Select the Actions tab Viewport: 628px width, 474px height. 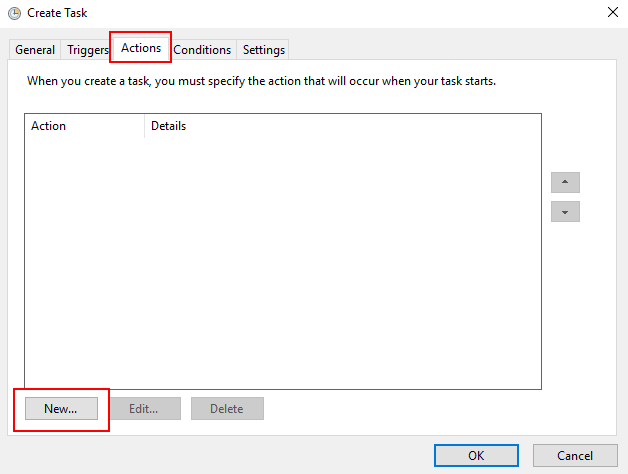[x=141, y=48]
